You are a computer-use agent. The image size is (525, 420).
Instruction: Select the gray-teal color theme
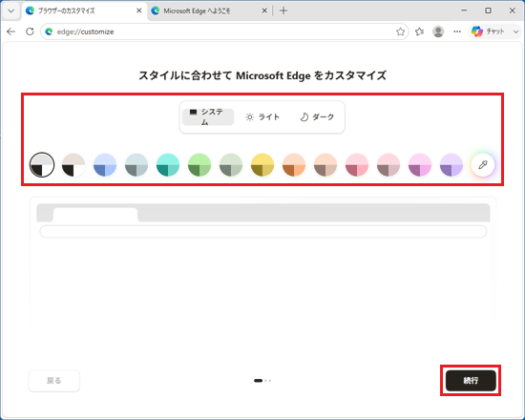click(x=136, y=164)
